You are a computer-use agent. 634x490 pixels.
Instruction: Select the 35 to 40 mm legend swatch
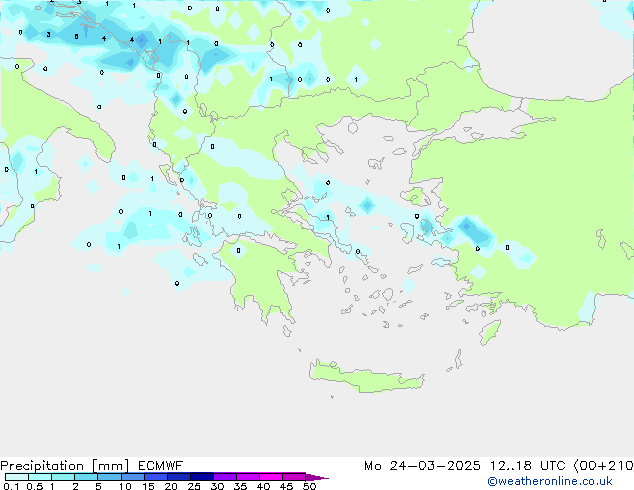pyautogui.click(x=248, y=477)
